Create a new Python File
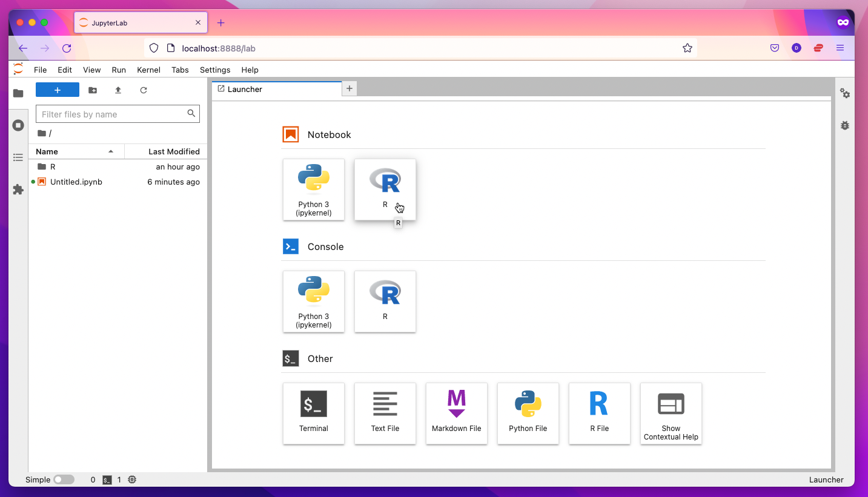The width and height of the screenshot is (868, 497). (x=528, y=413)
